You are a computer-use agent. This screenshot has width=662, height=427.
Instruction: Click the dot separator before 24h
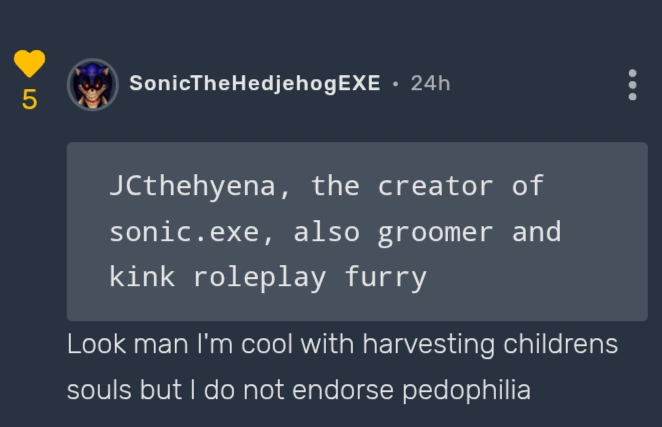396,83
